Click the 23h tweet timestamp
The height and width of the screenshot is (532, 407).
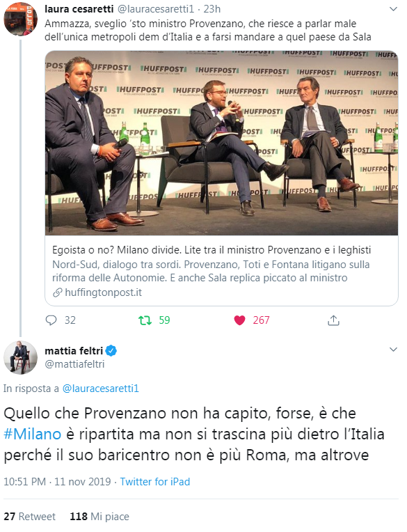click(212, 9)
